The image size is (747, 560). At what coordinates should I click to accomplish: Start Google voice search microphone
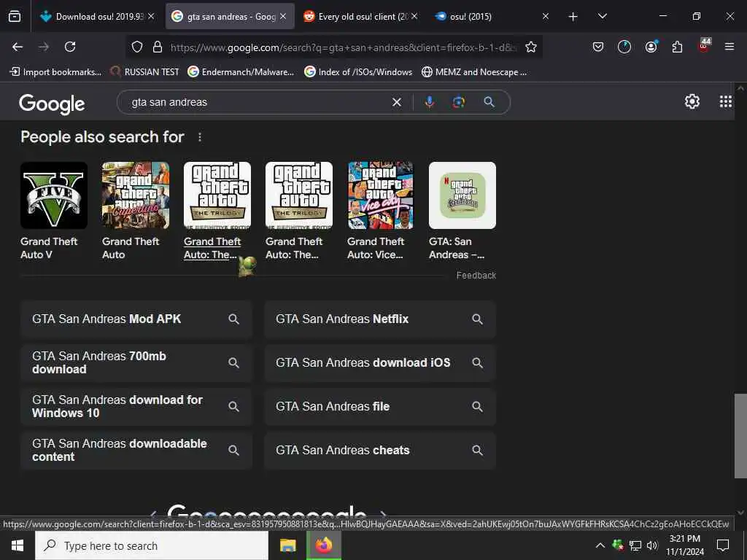click(x=429, y=102)
